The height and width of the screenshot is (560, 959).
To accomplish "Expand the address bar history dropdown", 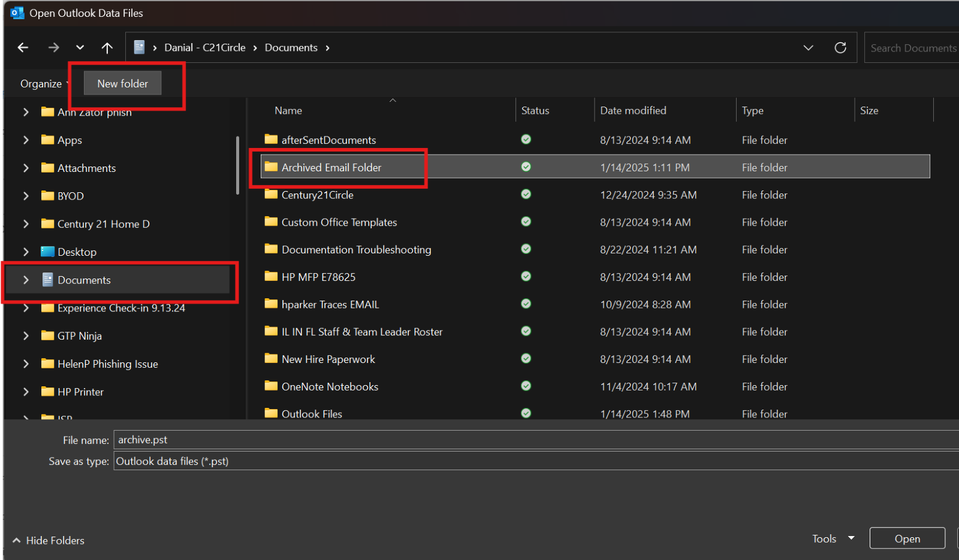I will click(808, 48).
